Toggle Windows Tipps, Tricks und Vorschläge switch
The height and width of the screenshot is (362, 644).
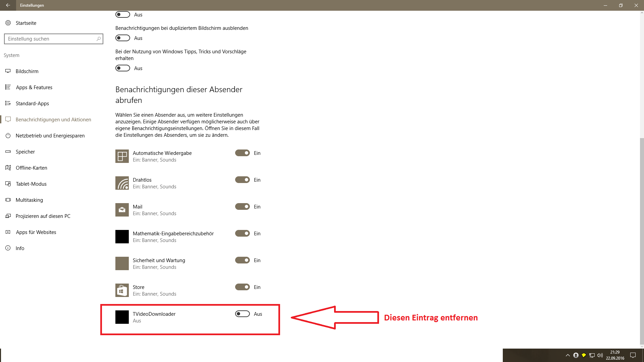(x=123, y=68)
